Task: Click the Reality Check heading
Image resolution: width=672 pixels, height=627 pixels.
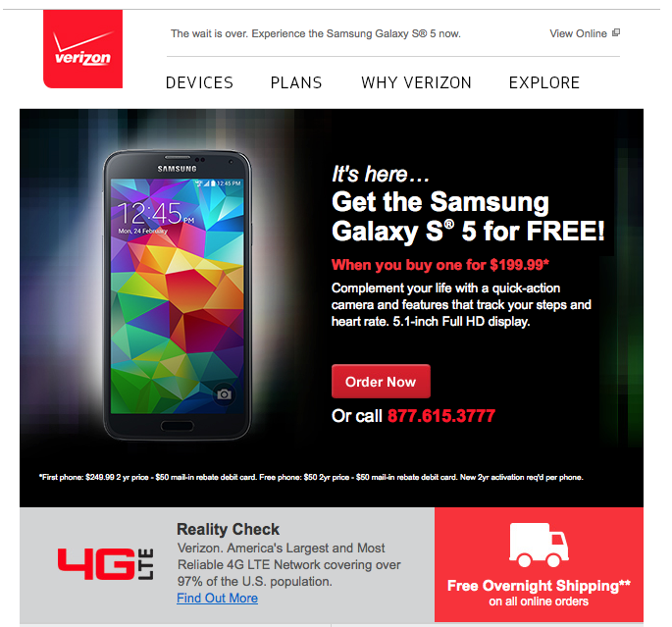Action: tap(228, 529)
